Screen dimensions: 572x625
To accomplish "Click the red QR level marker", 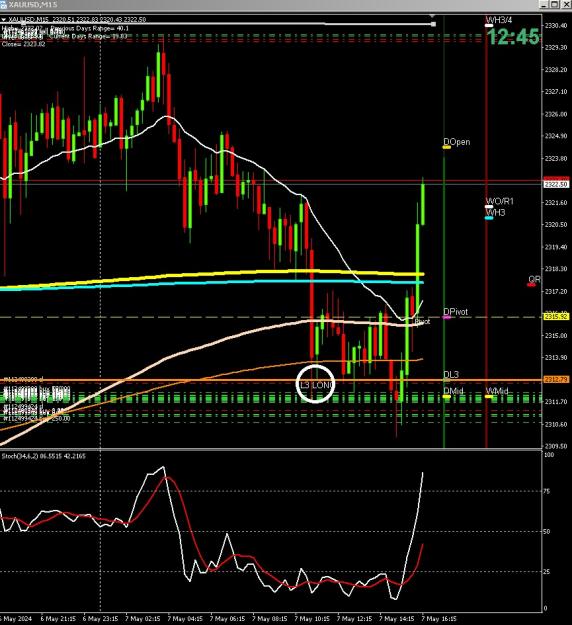I will pyautogui.click(x=531, y=285).
